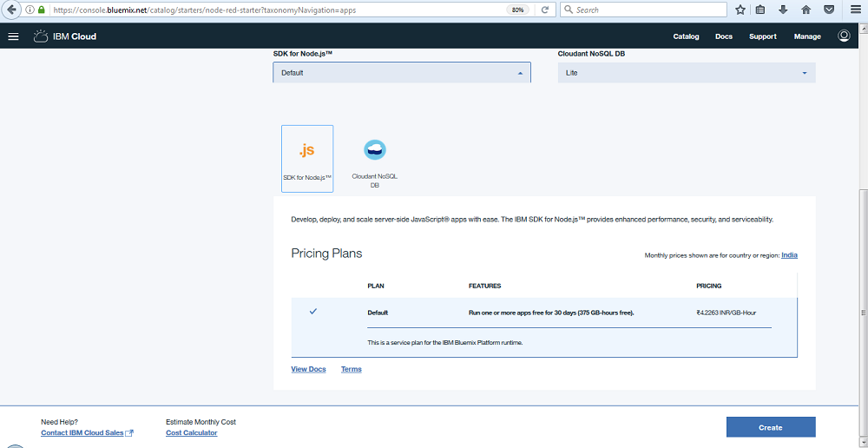
Task: Go back using browser back arrow
Action: (x=11, y=10)
